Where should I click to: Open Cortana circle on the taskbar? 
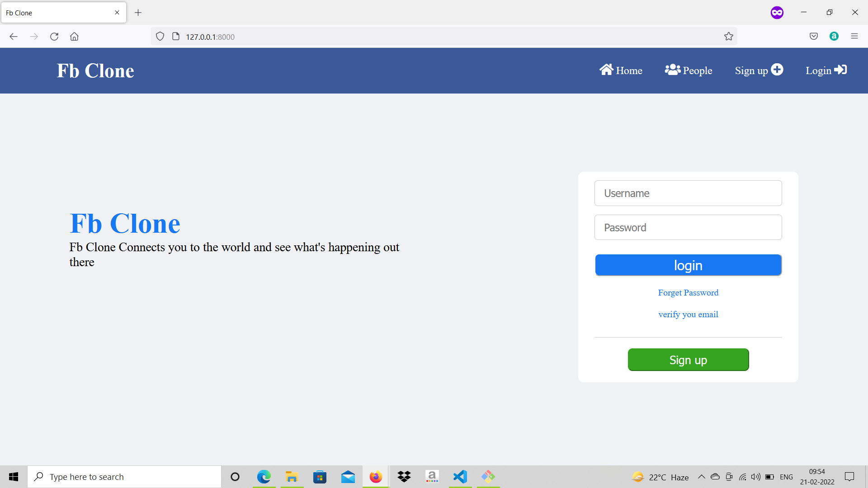(235, 477)
